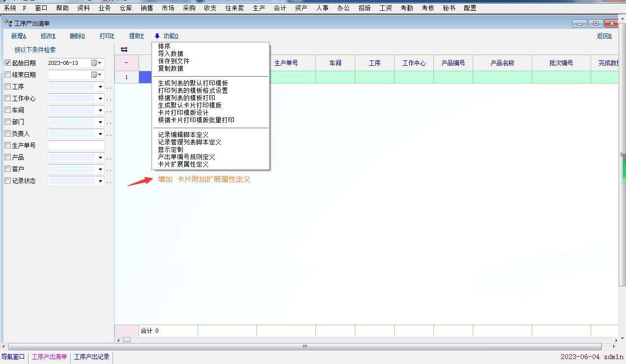Uncheck the 起始日期 checkbox
Viewport: 626px width, 364px height.
(7, 63)
